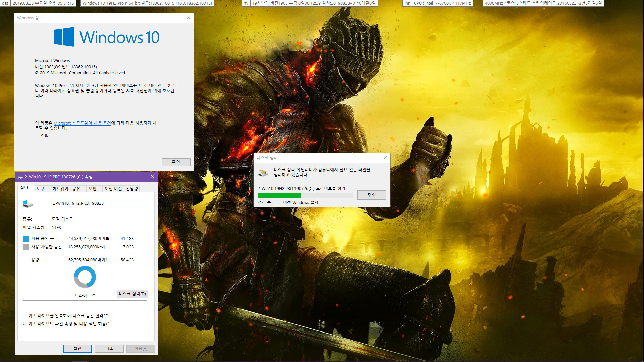Click the rfv label in the top bar
Viewport: 644px width, 362px height.
pyautogui.click(x=246, y=3)
